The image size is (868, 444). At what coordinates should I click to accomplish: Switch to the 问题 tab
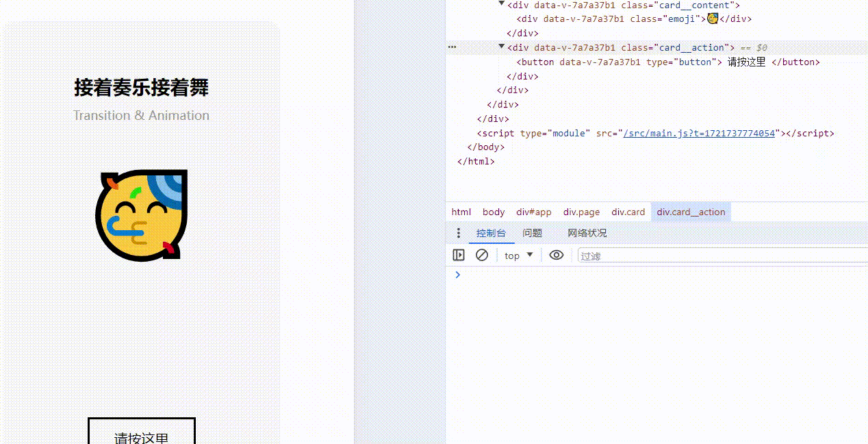(532, 233)
